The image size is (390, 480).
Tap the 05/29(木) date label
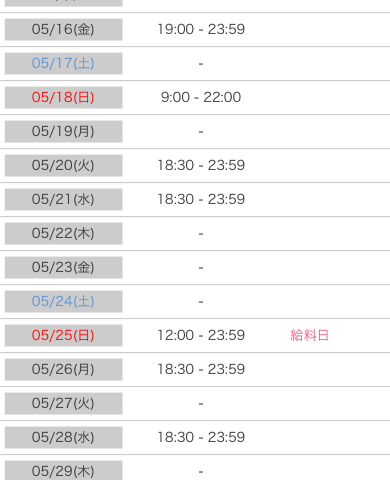coord(63,470)
